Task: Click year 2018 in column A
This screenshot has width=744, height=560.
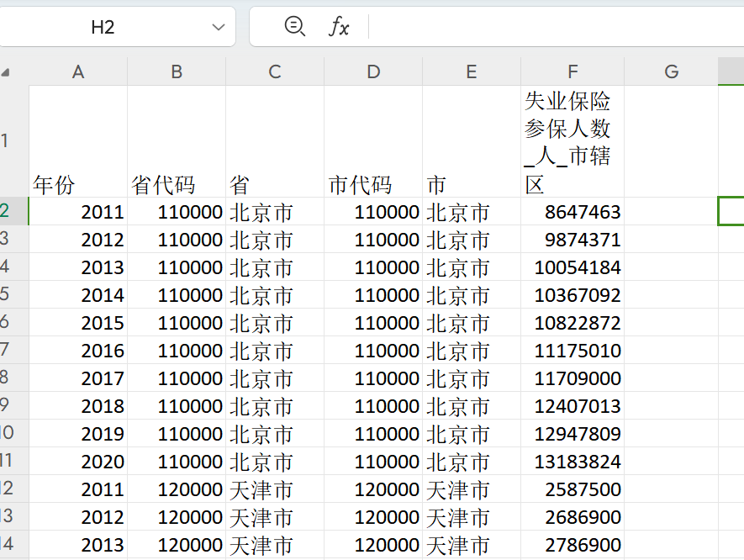Action: tap(78, 406)
